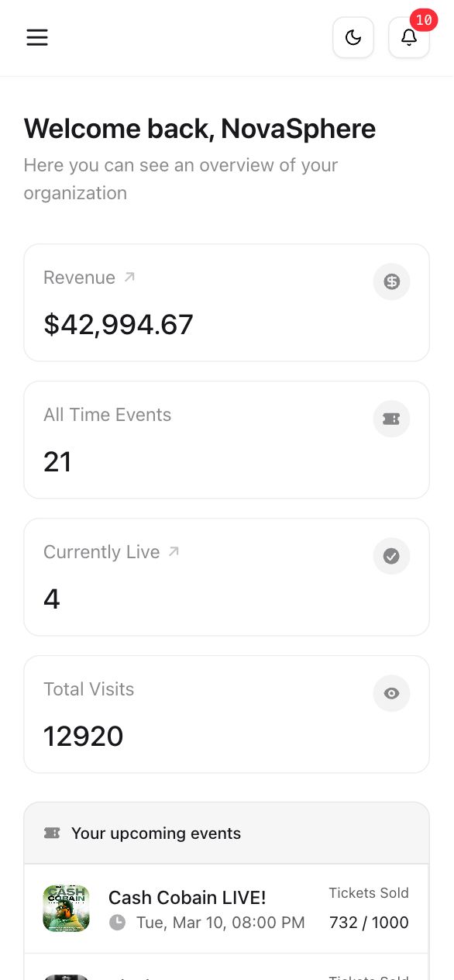This screenshot has height=980, width=454.
Task: Open the navigation hamburger menu
Action: pyautogui.click(x=37, y=37)
